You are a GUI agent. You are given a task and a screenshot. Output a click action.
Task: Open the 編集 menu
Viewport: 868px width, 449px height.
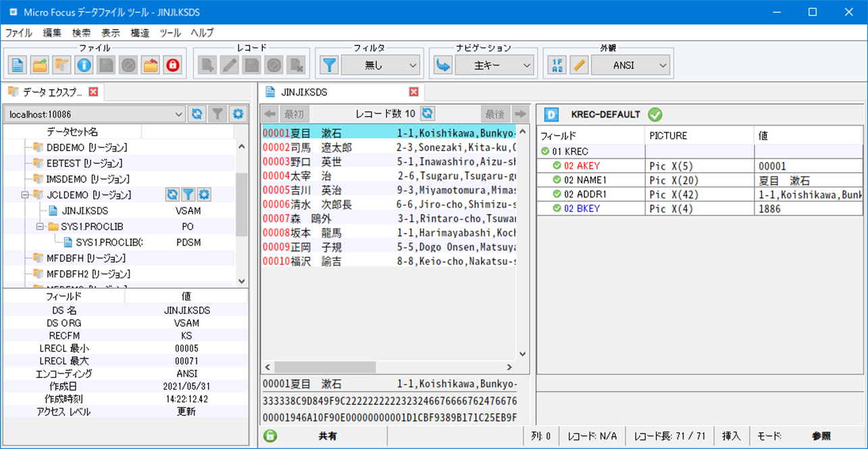coord(52,32)
